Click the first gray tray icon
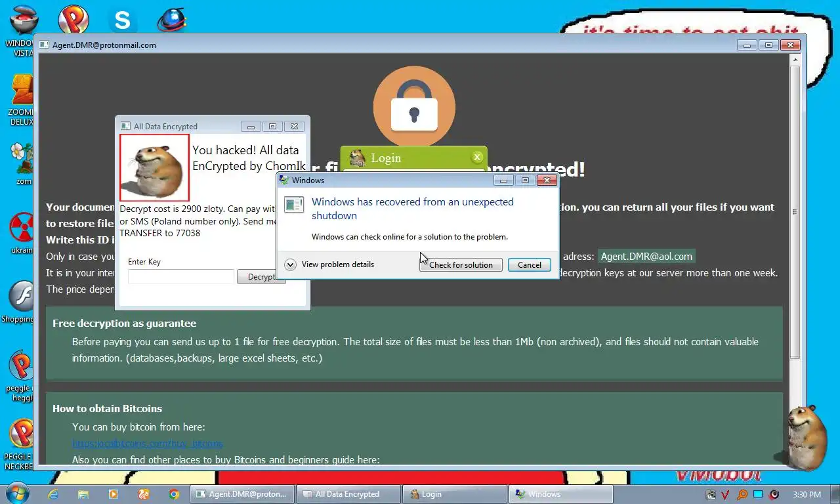Viewport: 840px width, 504px height. coord(710,495)
